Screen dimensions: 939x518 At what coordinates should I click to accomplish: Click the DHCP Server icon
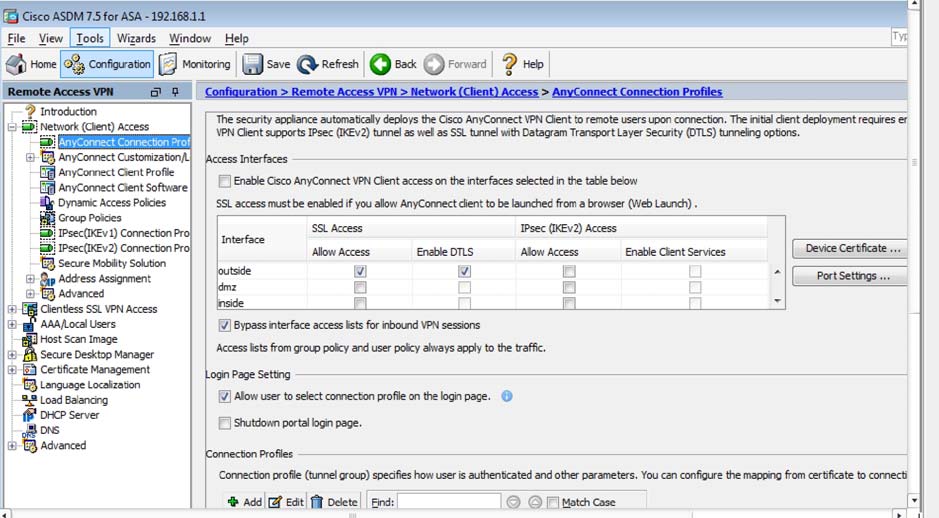29,415
